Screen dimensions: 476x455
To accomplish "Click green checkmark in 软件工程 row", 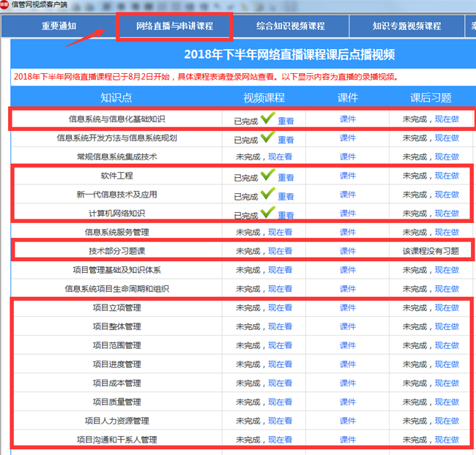I will click(267, 174).
